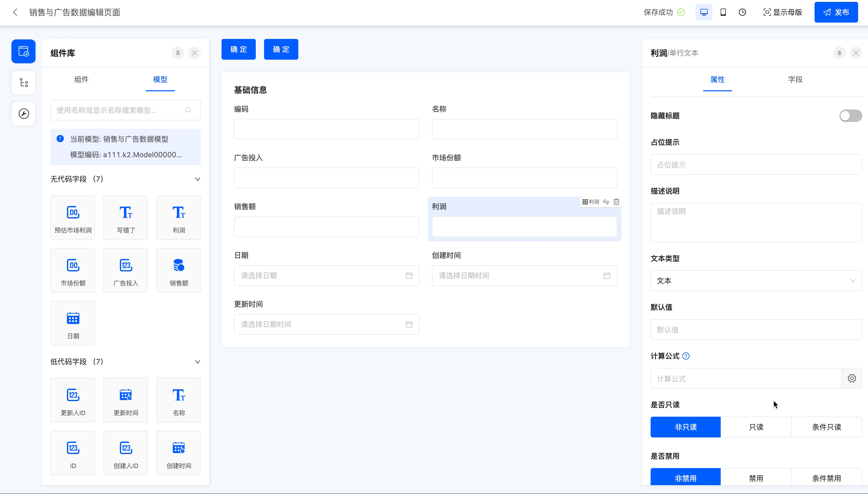Open formula settings gear icon
Viewport: 868px width, 494px height.
point(851,378)
